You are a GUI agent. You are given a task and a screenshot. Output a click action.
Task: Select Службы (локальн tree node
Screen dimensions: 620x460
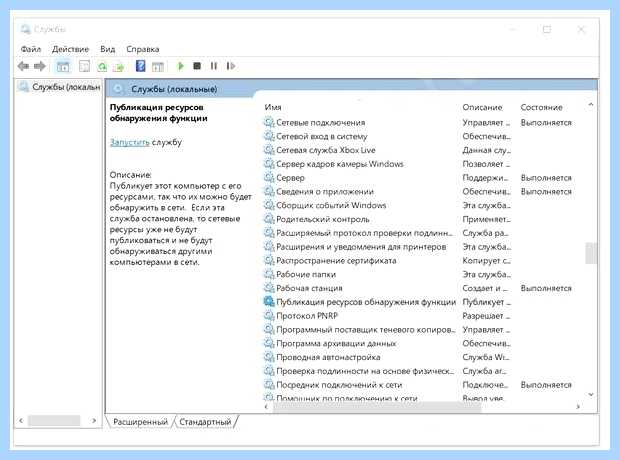(66, 87)
